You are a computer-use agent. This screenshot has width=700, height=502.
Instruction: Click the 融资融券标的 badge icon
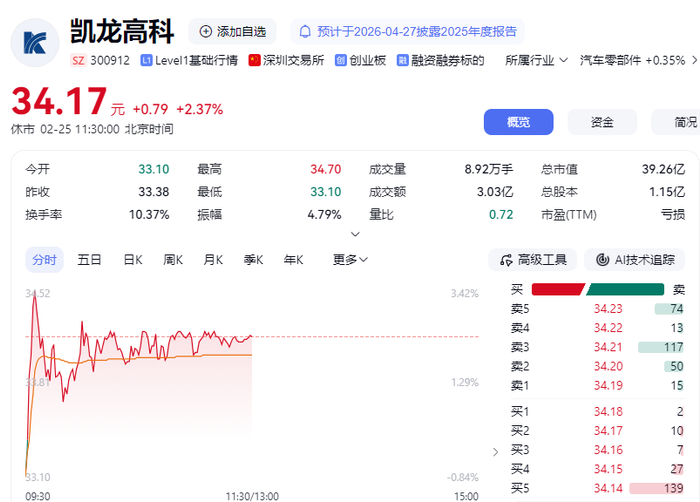[x=402, y=60]
